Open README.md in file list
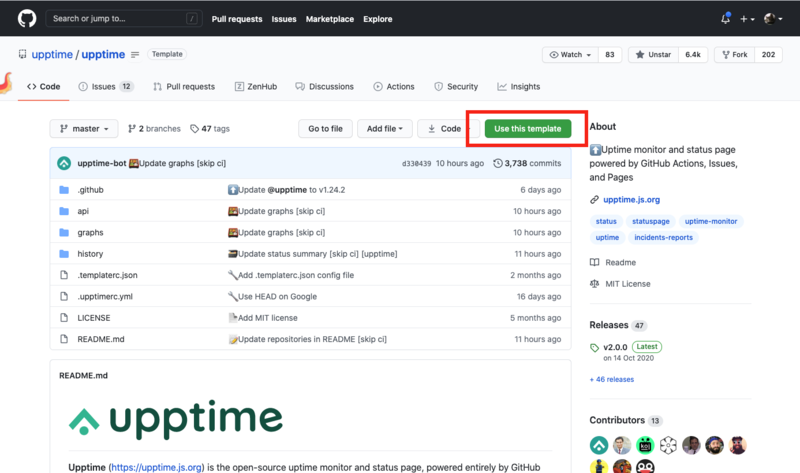Image resolution: width=800 pixels, height=473 pixels. [x=101, y=339]
